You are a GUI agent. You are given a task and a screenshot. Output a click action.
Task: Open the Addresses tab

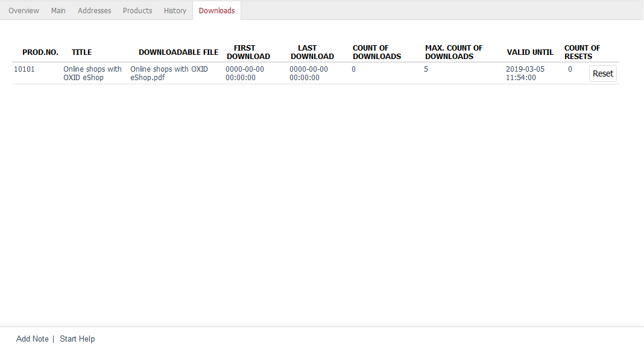pyautogui.click(x=95, y=11)
